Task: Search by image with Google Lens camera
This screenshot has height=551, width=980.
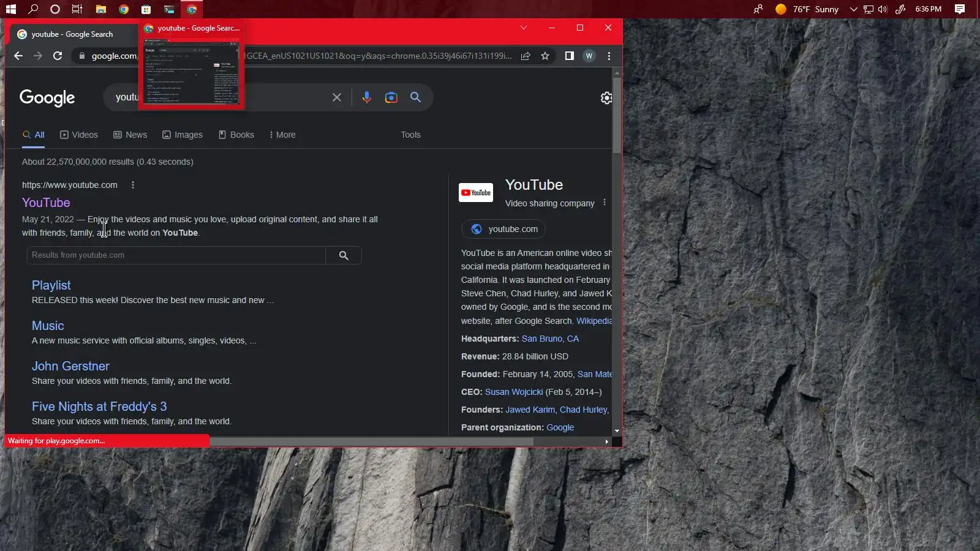Action: 391,97
